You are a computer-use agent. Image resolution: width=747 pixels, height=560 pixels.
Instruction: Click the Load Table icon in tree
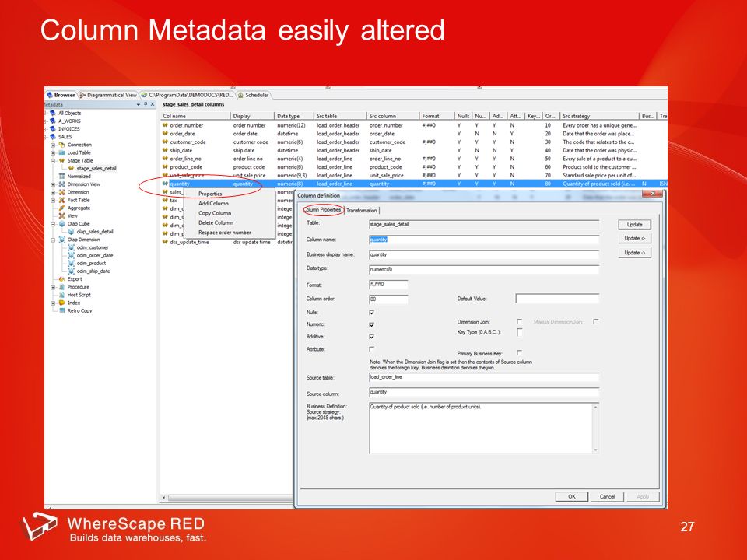tap(61, 152)
